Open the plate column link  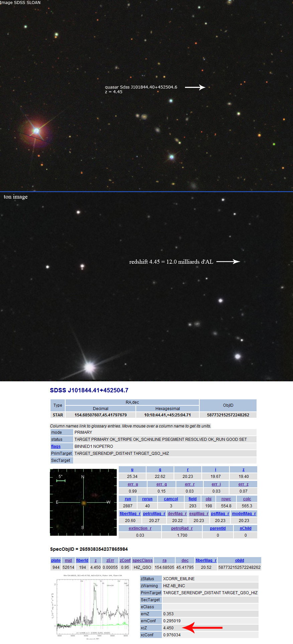56,560
